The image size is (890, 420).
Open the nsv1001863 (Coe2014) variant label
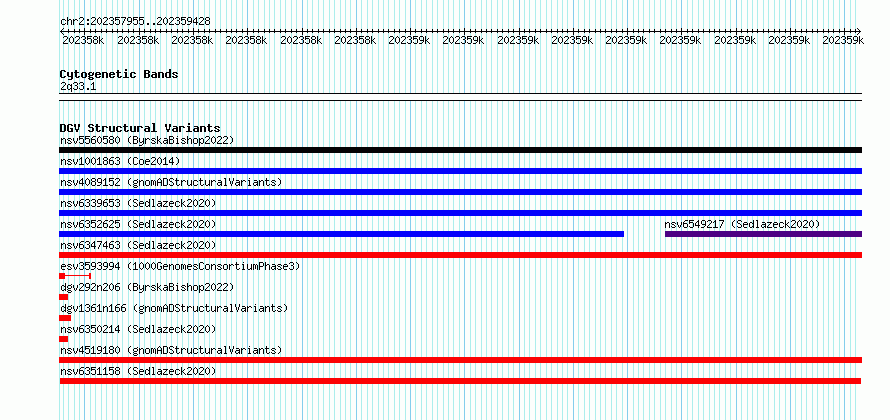(120, 161)
